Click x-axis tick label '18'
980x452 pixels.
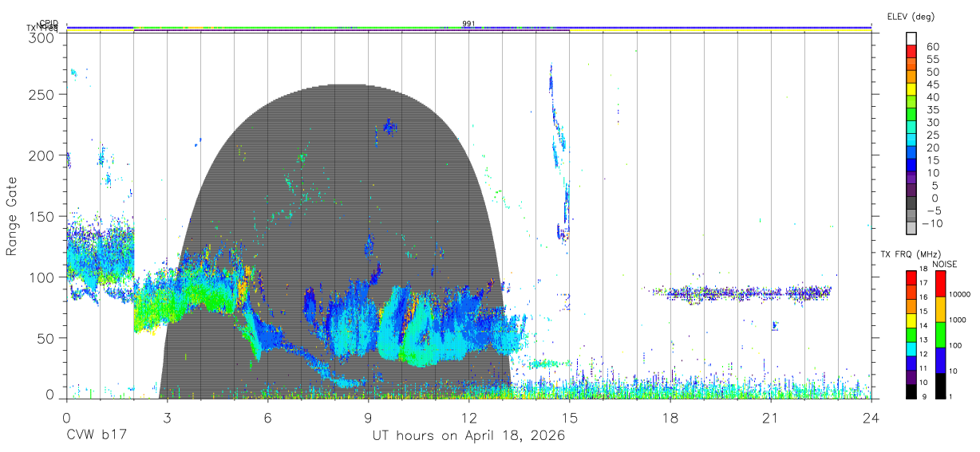[670, 417]
